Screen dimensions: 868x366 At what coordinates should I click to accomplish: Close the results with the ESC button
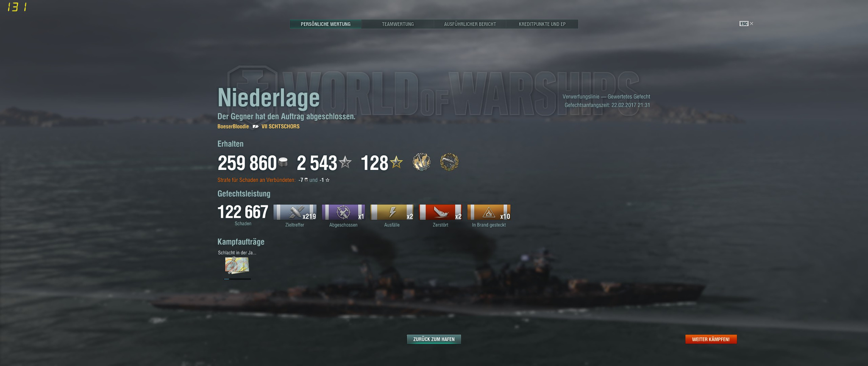tap(746, 24)
